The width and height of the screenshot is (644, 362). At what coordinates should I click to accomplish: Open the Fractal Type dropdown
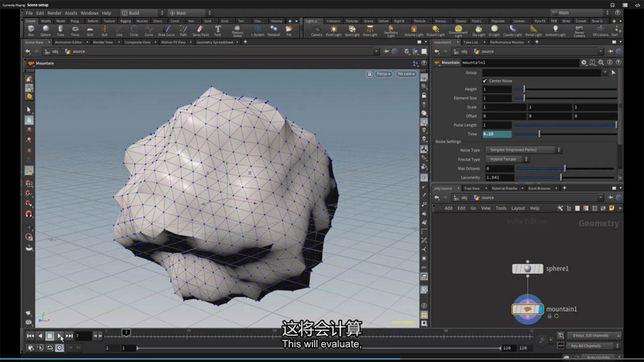tap(507, 159)
